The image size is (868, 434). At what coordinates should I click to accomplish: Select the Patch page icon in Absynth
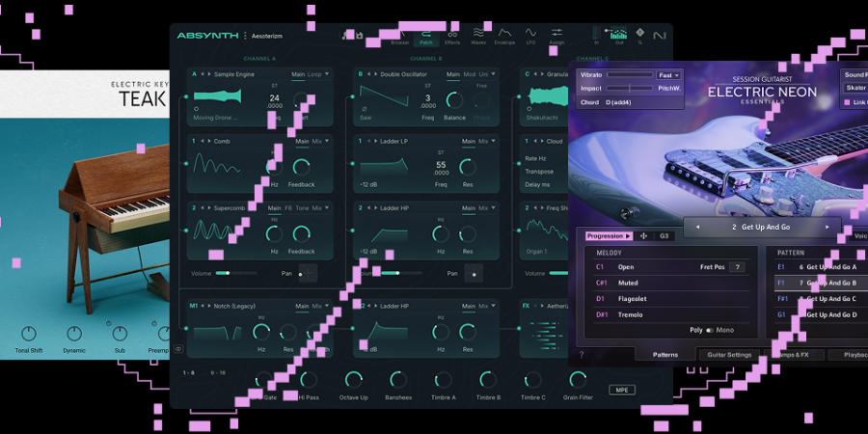click(426, 35)
